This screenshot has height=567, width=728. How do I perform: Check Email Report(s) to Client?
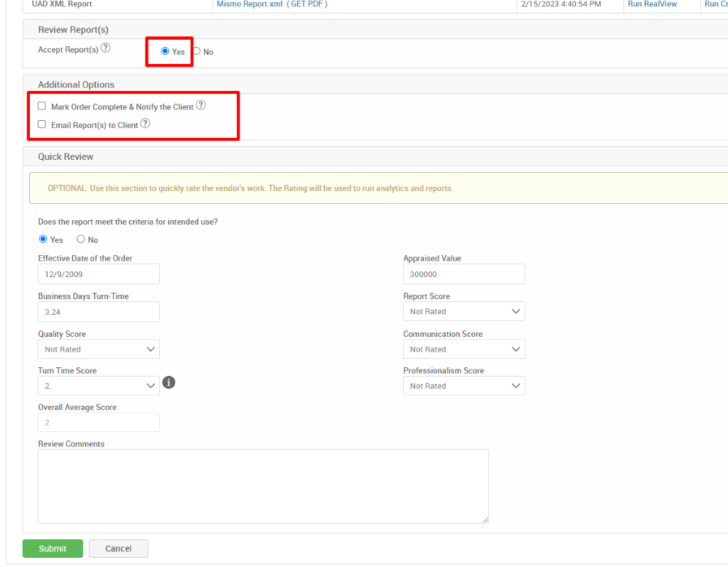(41, 124)
